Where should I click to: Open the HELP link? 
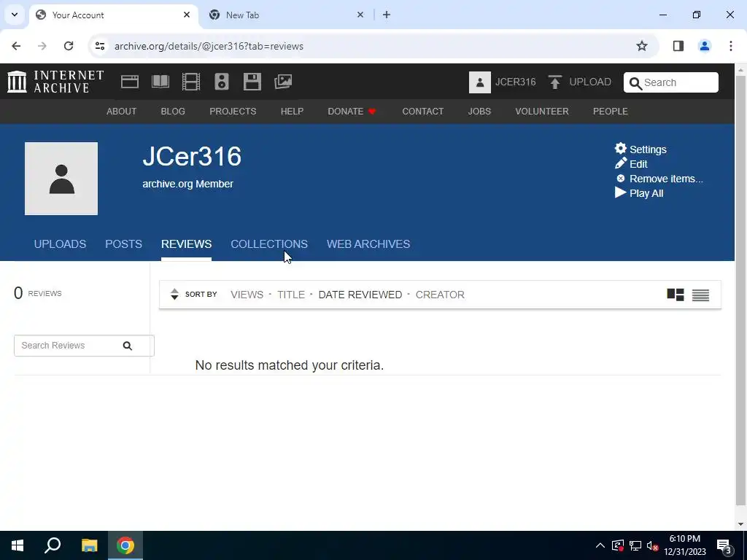(x=292, y=112)
